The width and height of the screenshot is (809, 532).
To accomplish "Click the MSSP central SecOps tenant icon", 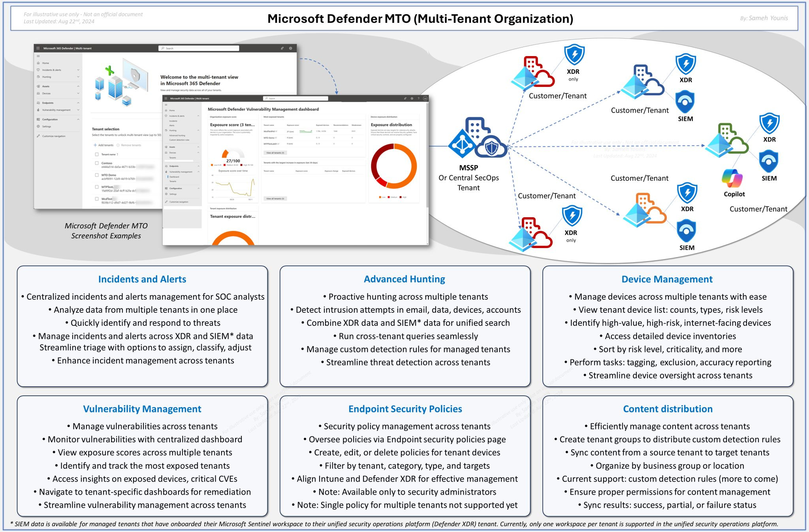I will (478, 138).
